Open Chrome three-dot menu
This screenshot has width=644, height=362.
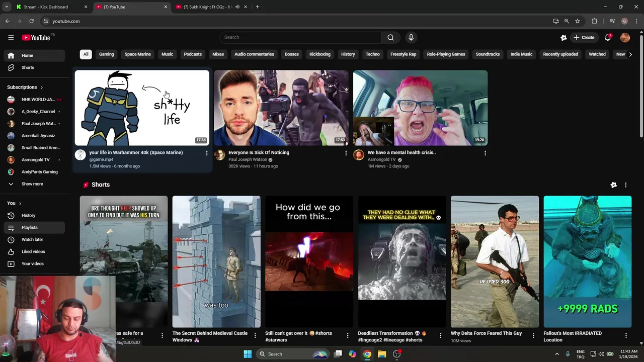(x=636, y=21)
